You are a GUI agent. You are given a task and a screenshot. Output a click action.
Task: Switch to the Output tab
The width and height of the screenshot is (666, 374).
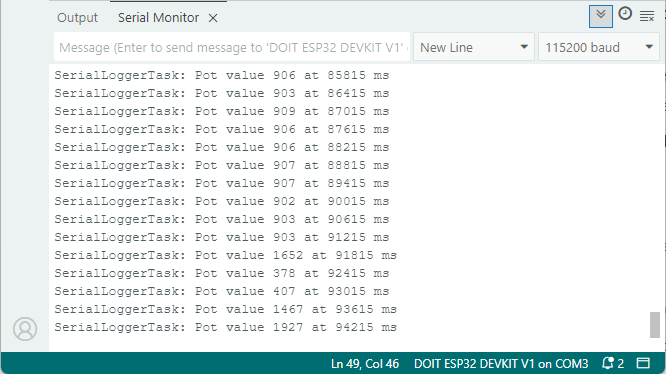click(x=77, y=17)
